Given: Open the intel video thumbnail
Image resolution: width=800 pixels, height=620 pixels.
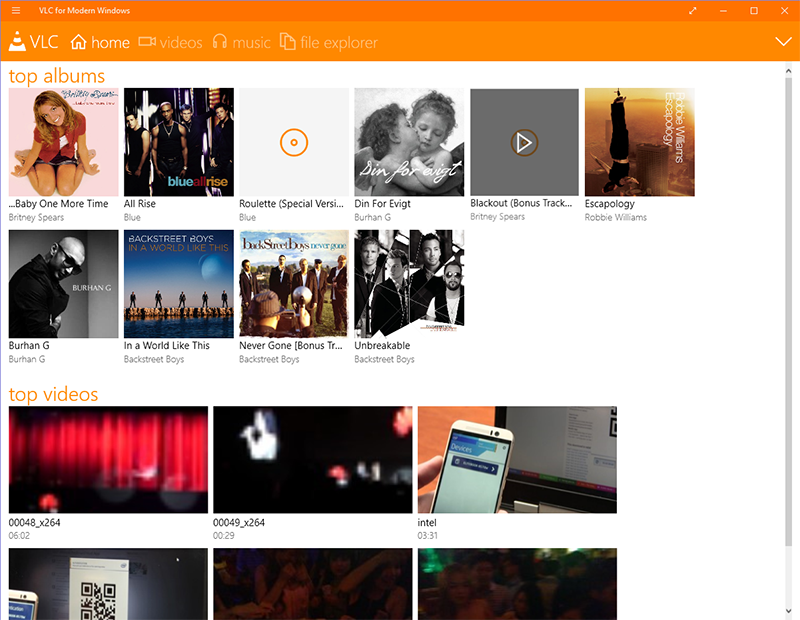Looking at the screenshot, I should [x=517, y=460].
